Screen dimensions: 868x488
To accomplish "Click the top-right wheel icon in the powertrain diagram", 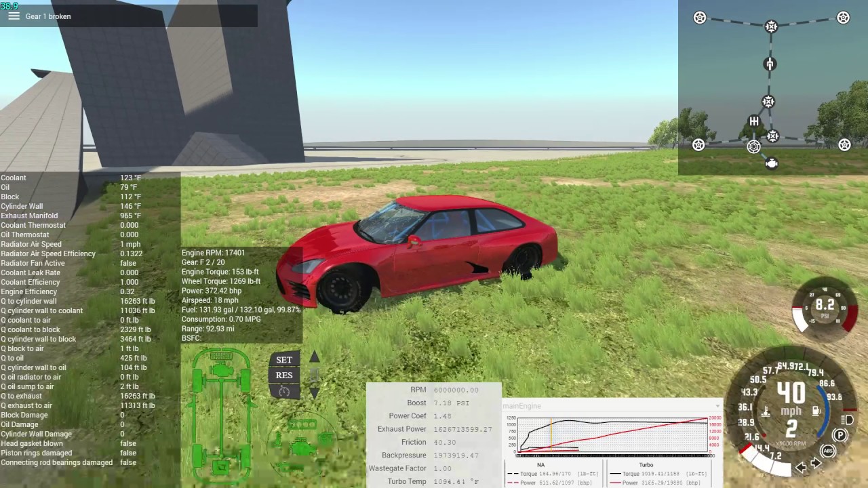I will (843, 18).
